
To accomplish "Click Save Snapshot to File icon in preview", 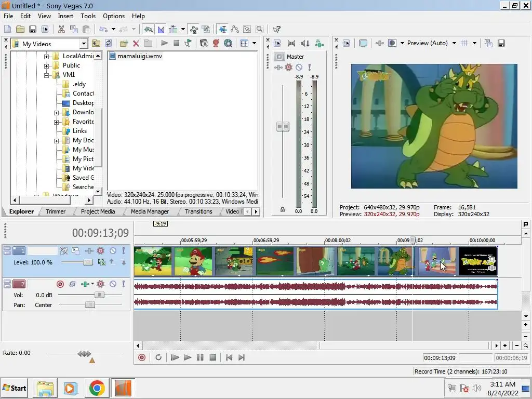I will [501, 43].
